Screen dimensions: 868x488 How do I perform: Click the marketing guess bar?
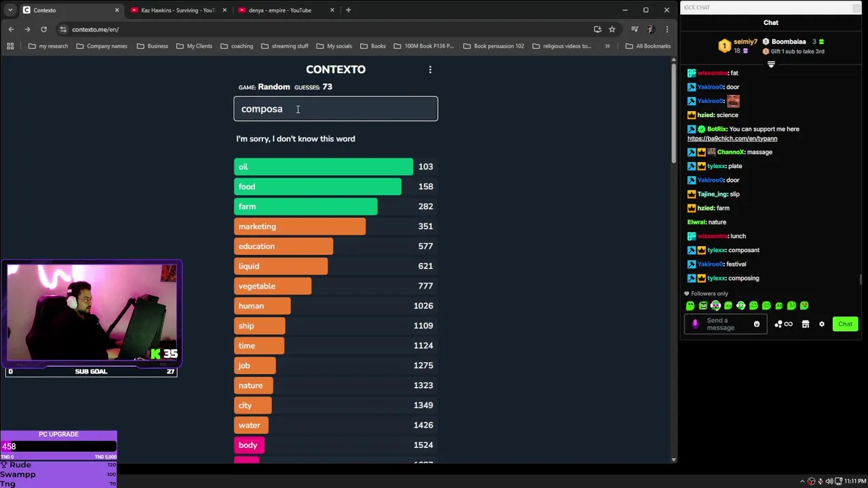300,226
